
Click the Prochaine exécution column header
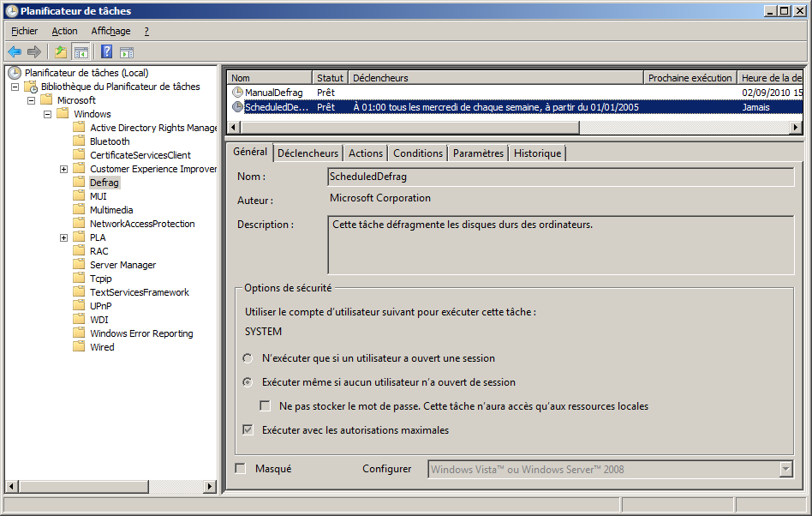[x=690, y=78]
